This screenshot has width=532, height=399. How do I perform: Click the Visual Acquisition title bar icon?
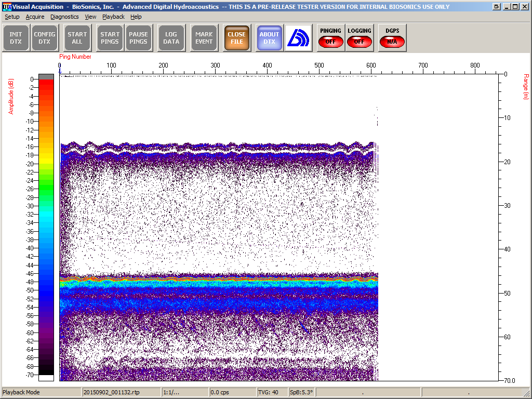pos(7,7)
